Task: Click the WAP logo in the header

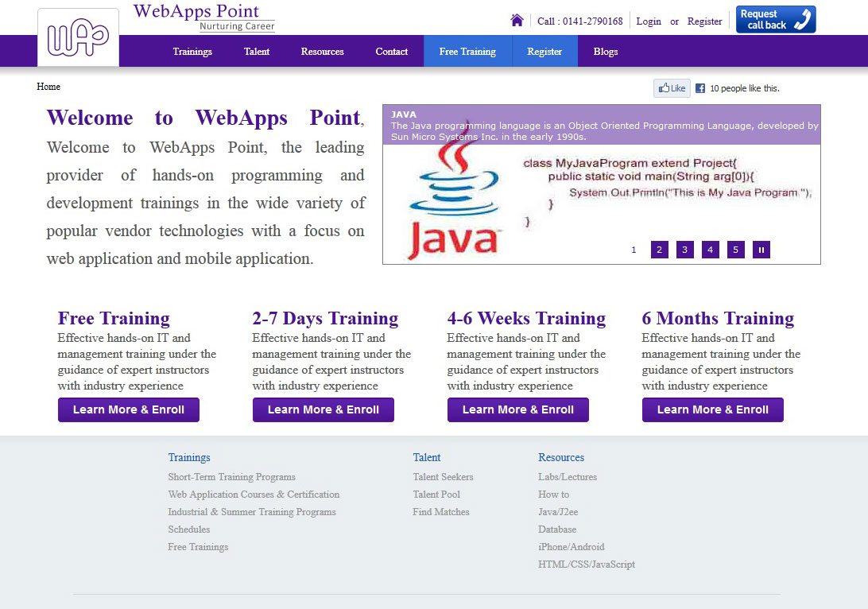Action: pos(78,37)
